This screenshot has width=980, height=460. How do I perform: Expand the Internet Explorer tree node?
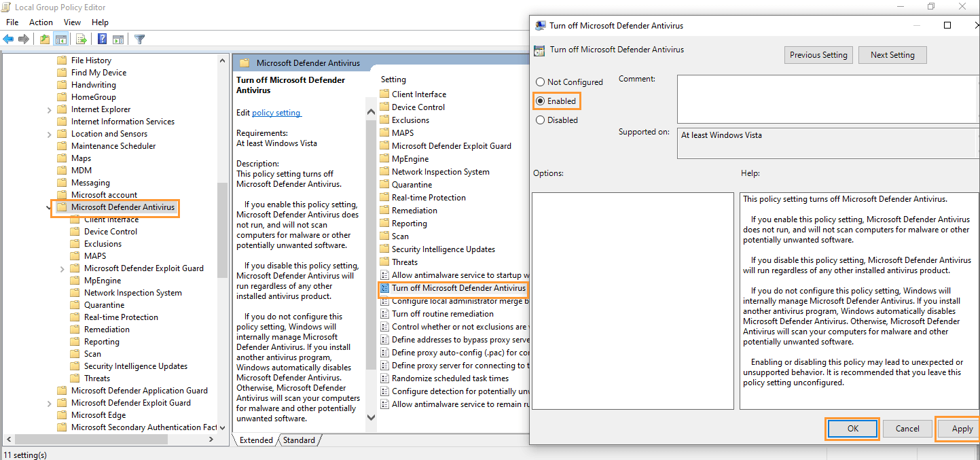pyautogui.click(x=50, y=109)
